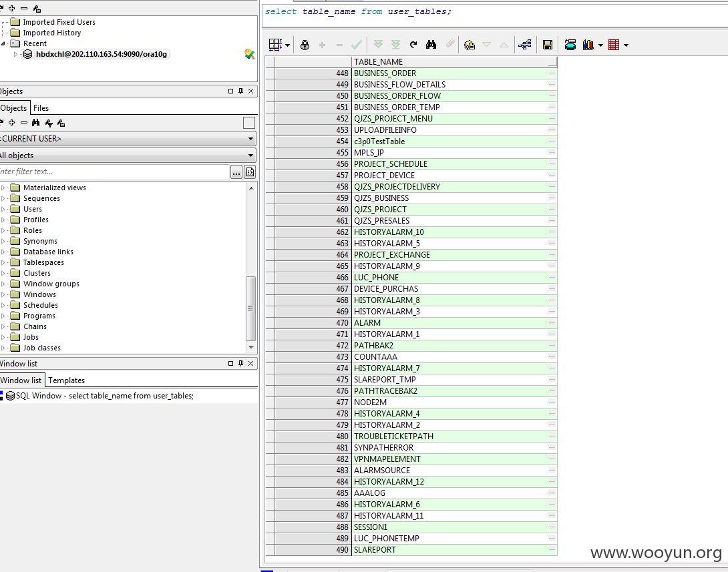Click the fetch last page icon

pos(395,45)
